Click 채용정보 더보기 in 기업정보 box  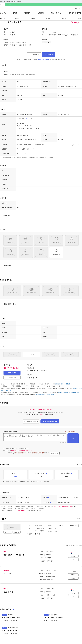(x=73, y=526)
